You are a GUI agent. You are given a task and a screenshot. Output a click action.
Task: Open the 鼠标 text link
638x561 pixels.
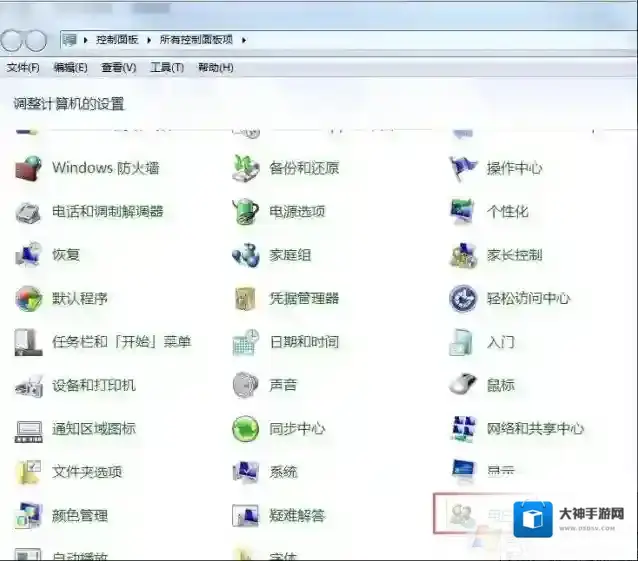coord(500,386)
